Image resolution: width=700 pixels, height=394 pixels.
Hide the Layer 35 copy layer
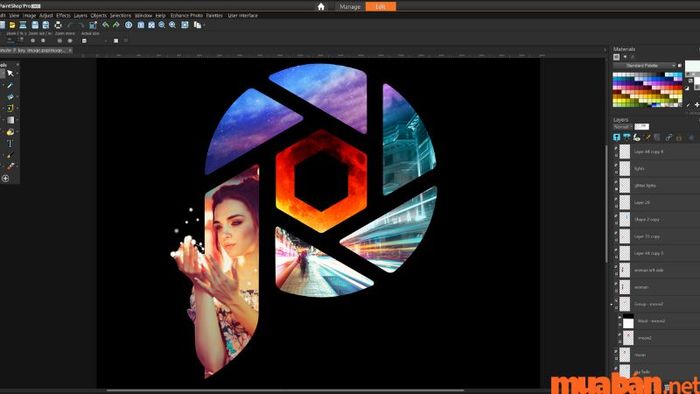click(616, 234)
